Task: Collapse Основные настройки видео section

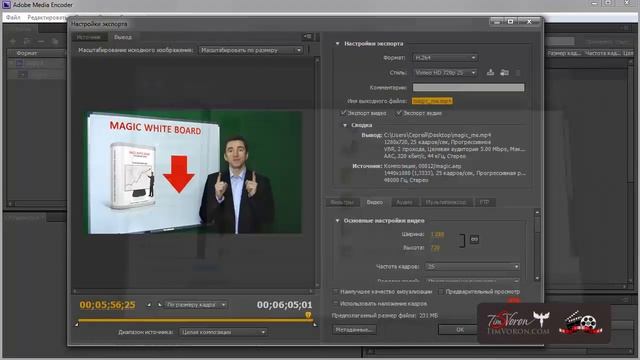Action: point(338,220)
